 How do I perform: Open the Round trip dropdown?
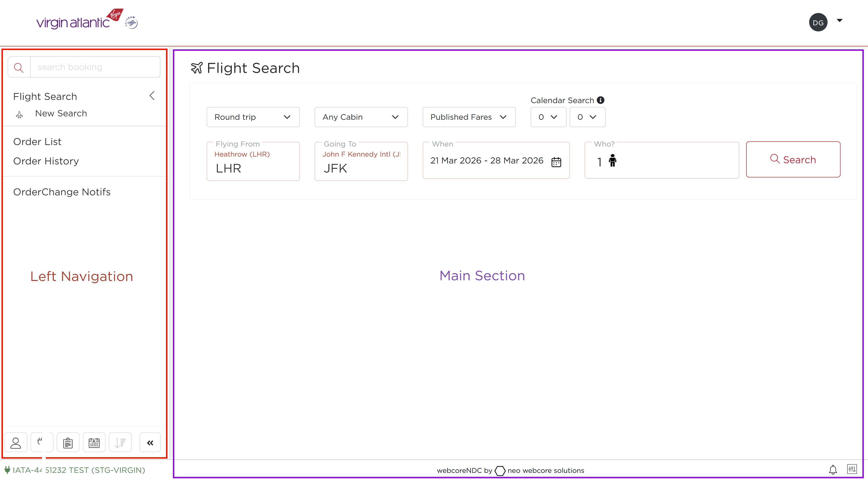tap(253, 117)
